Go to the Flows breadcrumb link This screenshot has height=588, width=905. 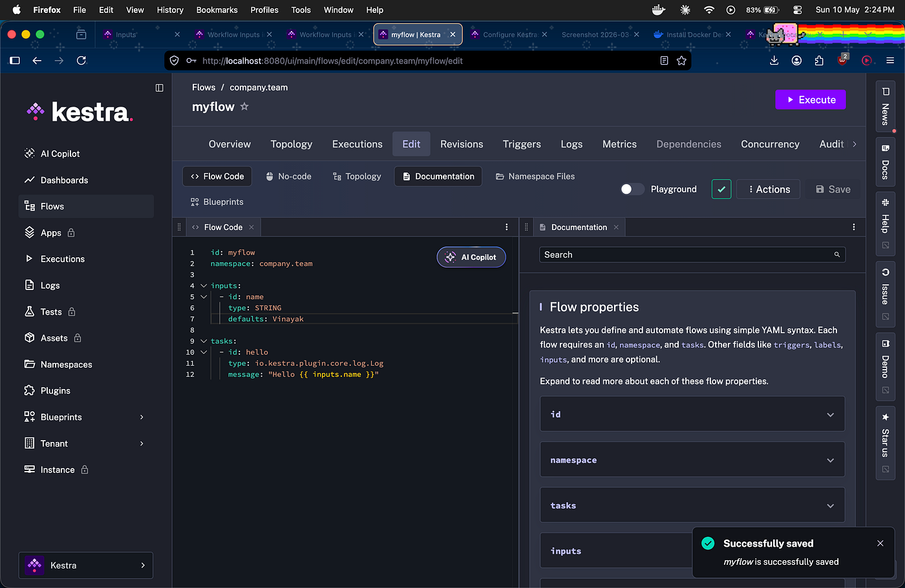pos(204,87)
